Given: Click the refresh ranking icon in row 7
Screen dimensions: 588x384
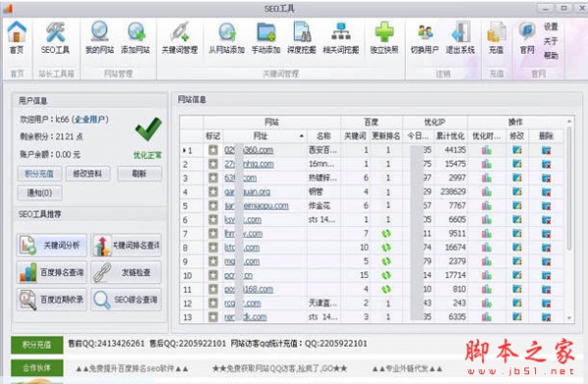Looking at the screenshot, I should click(x=386, y=233).
